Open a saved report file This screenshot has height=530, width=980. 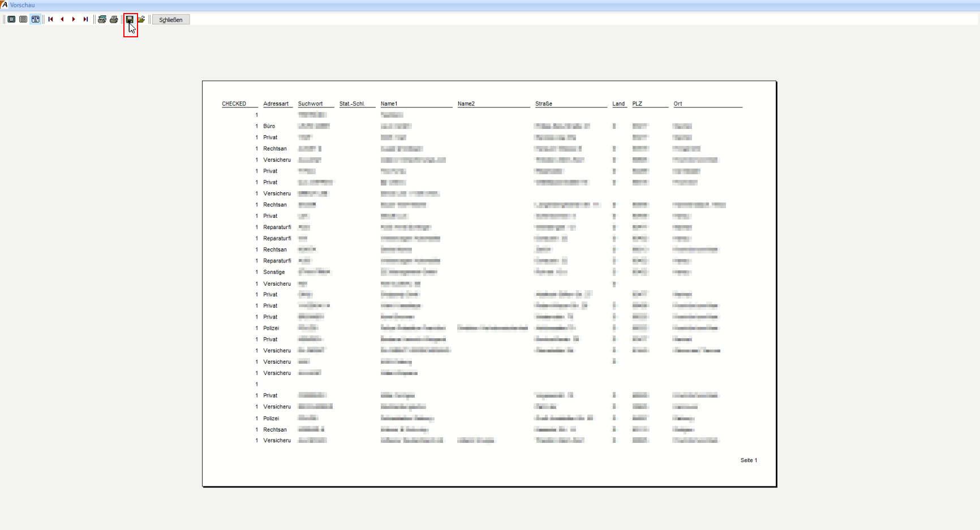[141, 19]
